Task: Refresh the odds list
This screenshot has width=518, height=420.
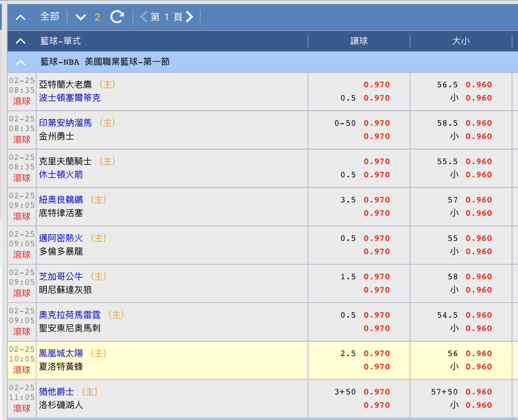Action: 117,16
